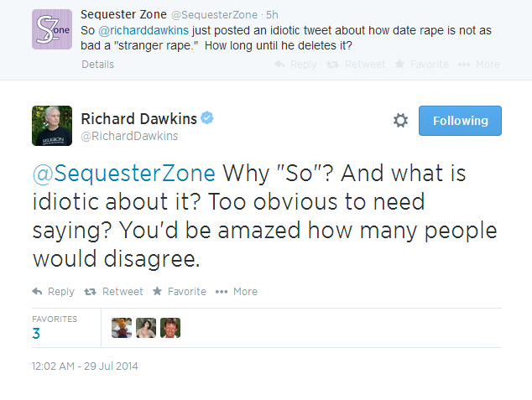Favorite the Sequester Zone tweet
This screenshot has height=400, width=532.
tap(422, 65)
